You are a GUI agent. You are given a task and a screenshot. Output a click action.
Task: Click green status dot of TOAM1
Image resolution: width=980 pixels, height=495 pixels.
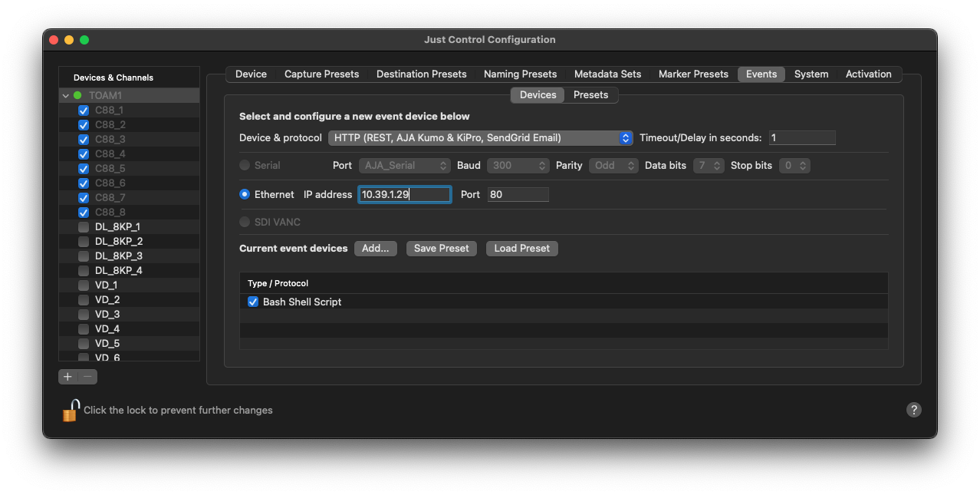click(x=77, y=96)
